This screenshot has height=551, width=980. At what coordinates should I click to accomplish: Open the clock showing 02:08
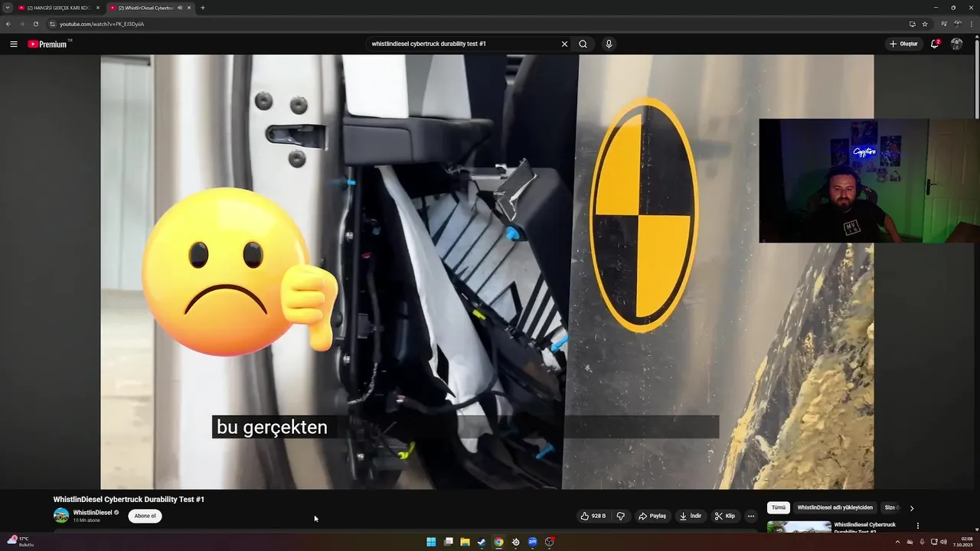962,542
